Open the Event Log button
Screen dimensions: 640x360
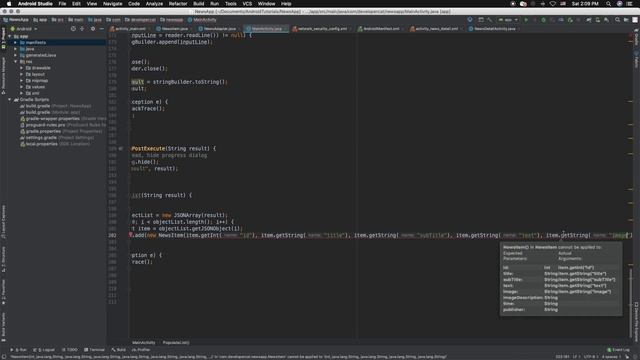tap(618, 350)
